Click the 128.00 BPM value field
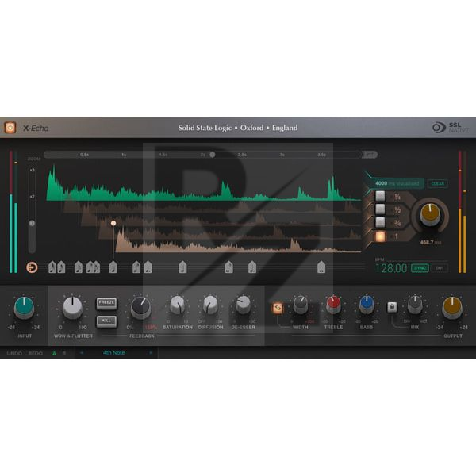 [391, 268]
